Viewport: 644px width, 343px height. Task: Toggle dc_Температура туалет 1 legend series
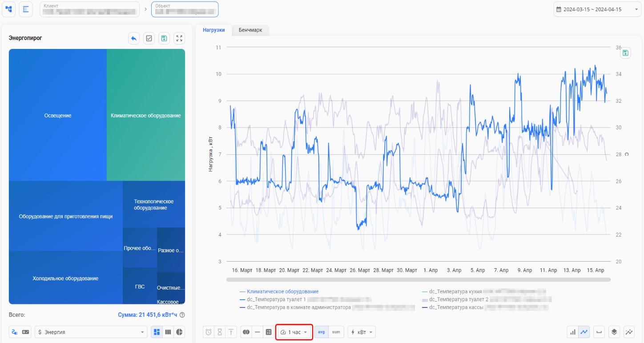tap(305, 299)
